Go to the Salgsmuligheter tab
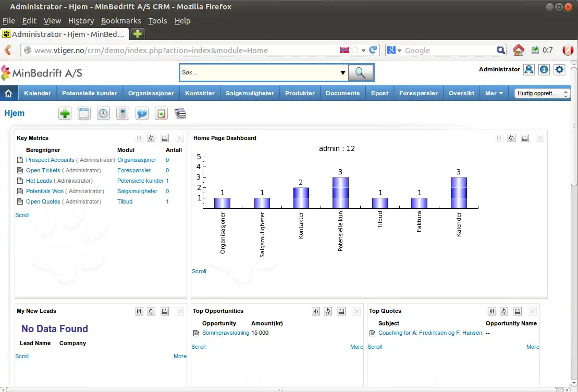The image size is (578, 392). click(x=250, y=94)
